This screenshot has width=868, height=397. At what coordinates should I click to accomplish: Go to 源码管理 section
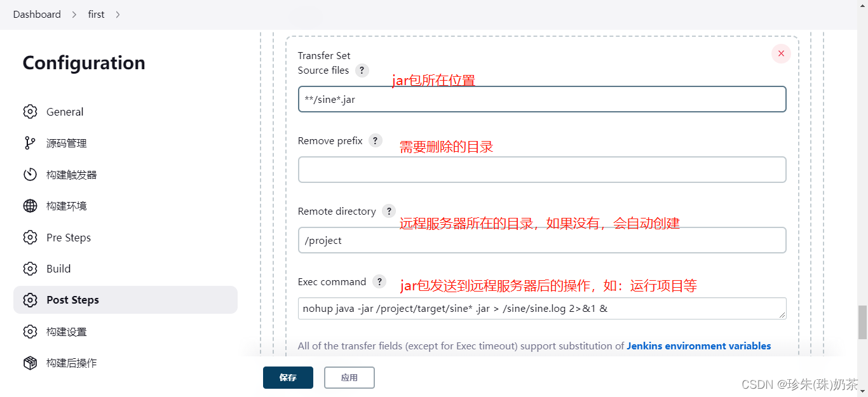[x=125, y=143]
